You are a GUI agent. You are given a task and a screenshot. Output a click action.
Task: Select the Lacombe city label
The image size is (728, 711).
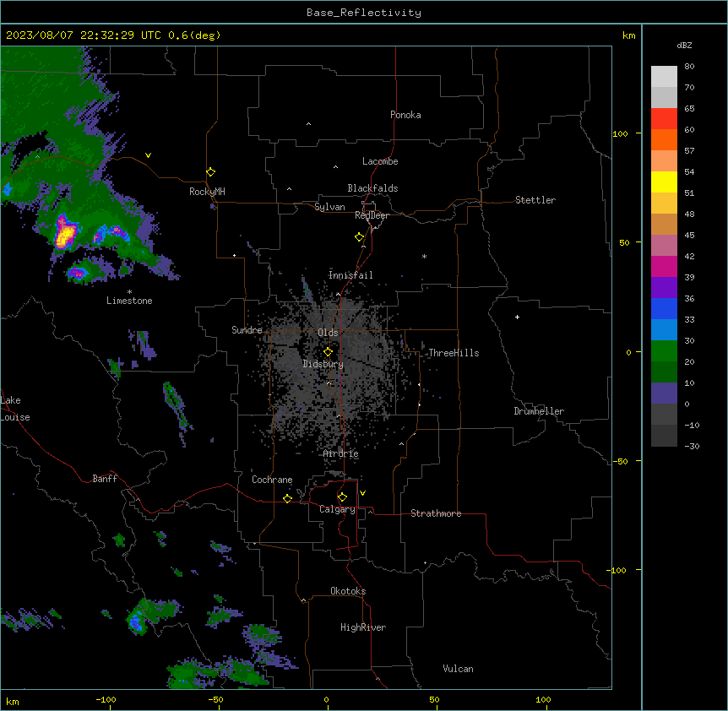coord(380,161)
